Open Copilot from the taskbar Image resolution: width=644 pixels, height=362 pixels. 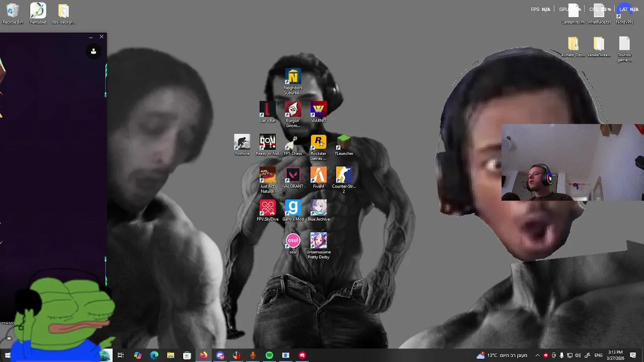click(x=137, y=355)
